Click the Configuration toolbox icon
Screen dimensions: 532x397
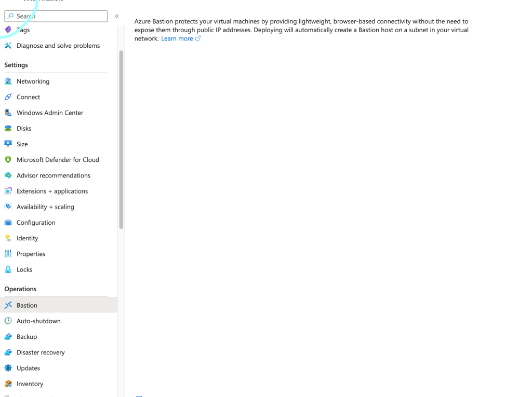8,223
